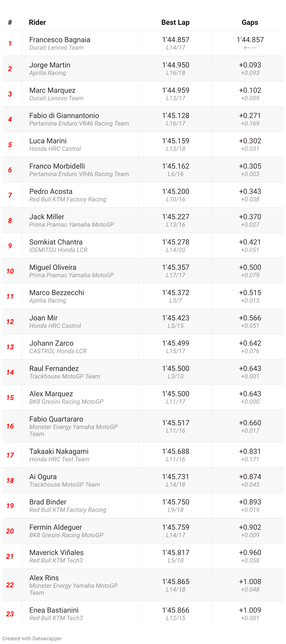Select Takaaki Nakagami's best lap 1'45.688
Image resolution: width=286 pixels, height=644 pixels.
(x=175, y=451)
